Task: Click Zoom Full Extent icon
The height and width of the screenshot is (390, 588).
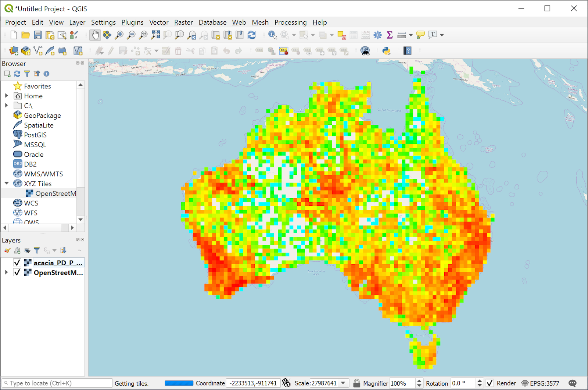Action: point(155,35)
